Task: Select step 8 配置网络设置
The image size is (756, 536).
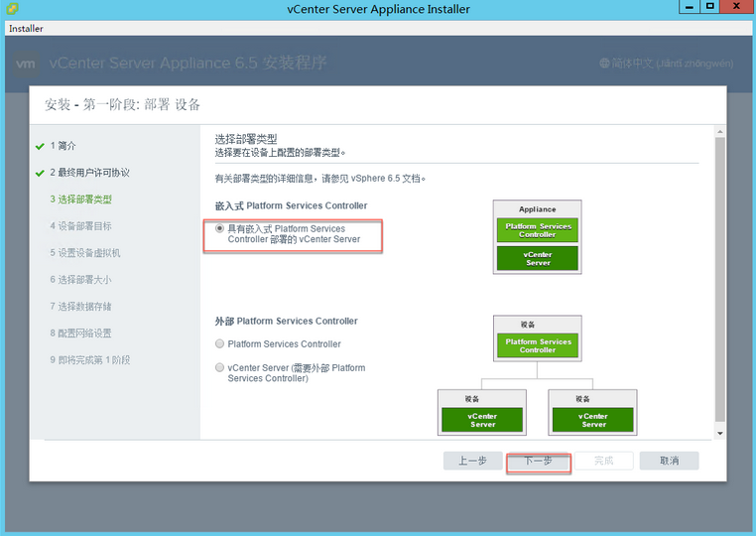Action: pos(81,333)
